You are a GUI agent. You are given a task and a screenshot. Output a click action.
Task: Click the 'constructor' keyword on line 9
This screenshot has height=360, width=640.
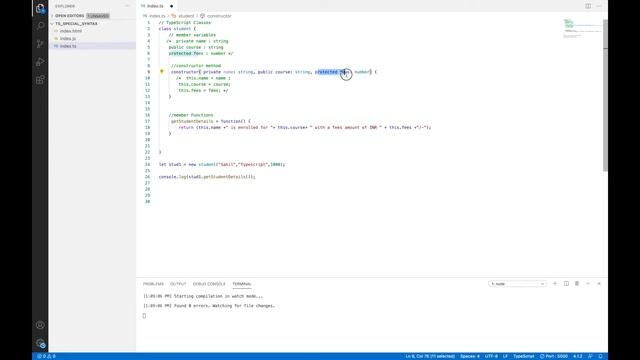[184, 72]
